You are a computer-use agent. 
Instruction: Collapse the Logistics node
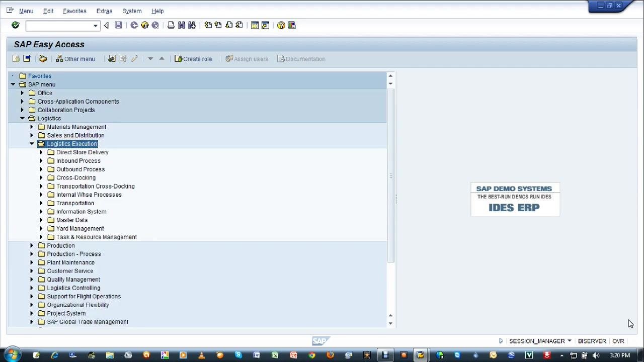click(22, 119)
